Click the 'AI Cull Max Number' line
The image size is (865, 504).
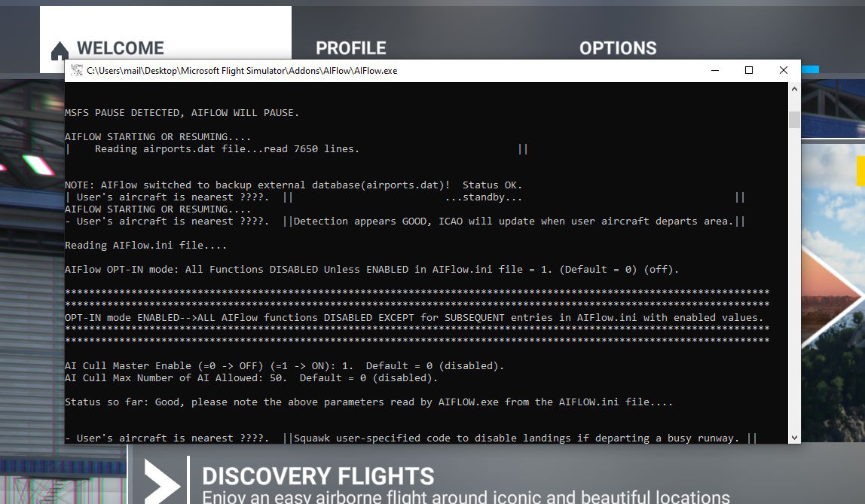click(x=251, y=378)
